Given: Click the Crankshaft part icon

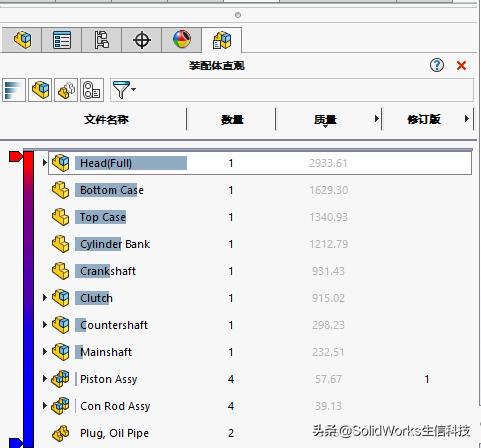Looking at the screenshot, I should 61,271.
